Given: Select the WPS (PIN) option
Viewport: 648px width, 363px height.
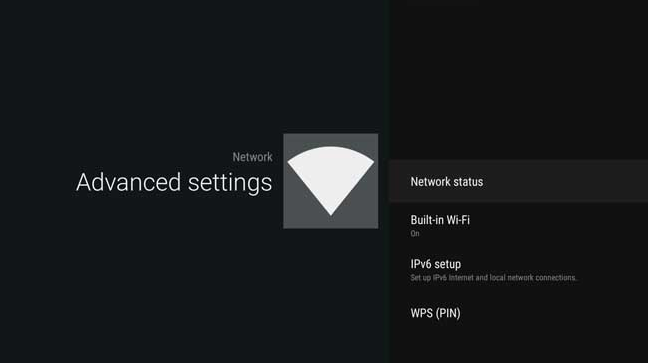Looking at the screenshot, I should pyautogui.click(x=518, y=313).
